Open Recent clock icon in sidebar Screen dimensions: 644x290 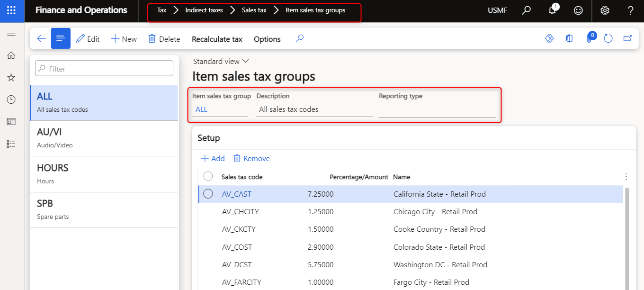(11, 100)
